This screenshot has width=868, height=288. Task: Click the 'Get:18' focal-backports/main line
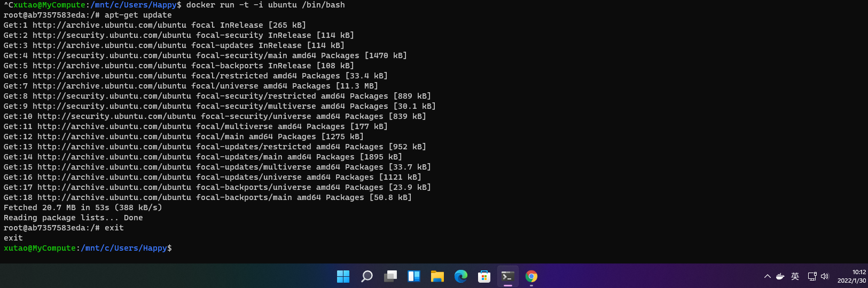point(208,197)
